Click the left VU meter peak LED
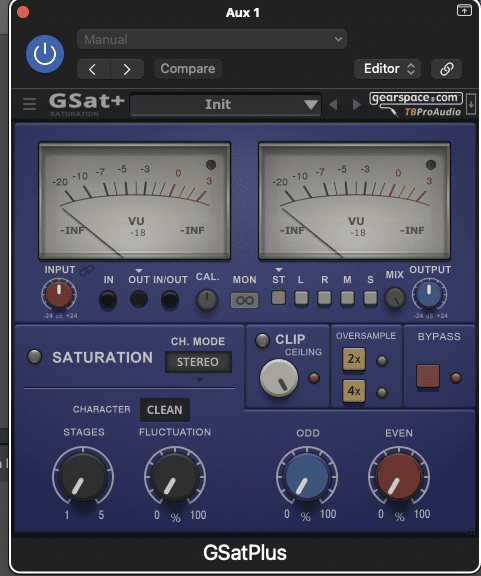Screen dimensions: 481x576 point(211,165)
